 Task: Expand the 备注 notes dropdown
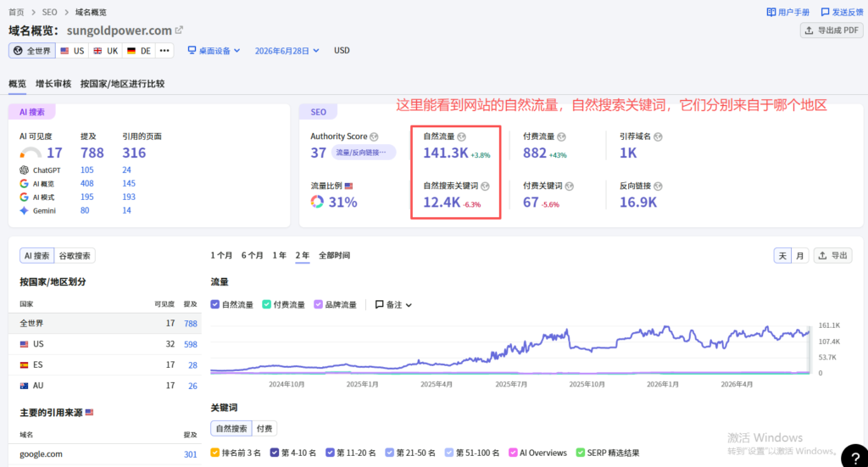pos(393,304)
